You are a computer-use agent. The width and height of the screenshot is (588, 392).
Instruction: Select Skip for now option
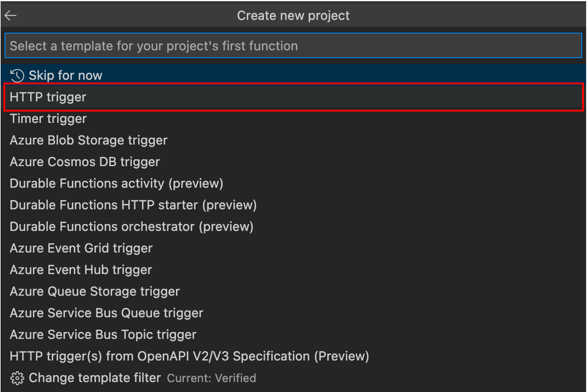[x=65, y=75]
